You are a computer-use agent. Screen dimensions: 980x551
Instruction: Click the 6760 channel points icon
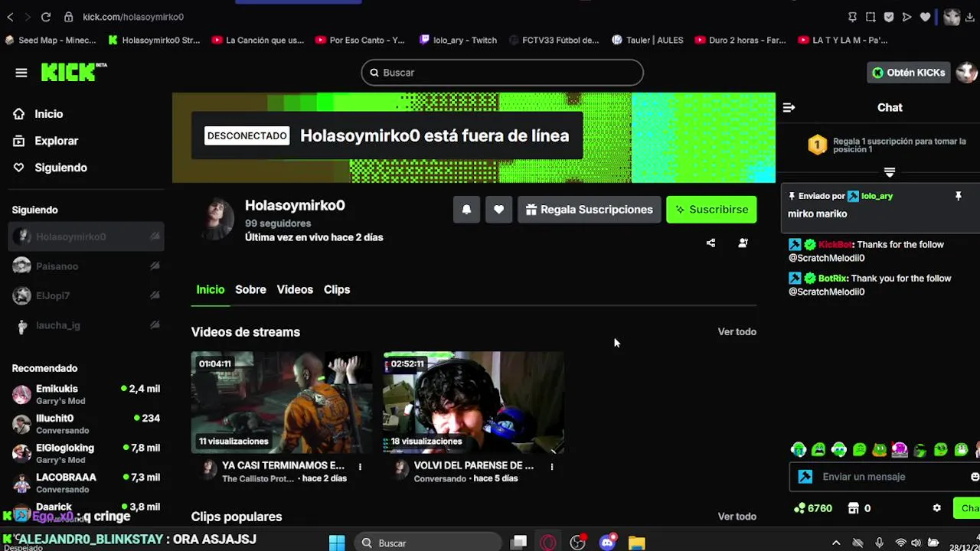click(x=801, y=508)
